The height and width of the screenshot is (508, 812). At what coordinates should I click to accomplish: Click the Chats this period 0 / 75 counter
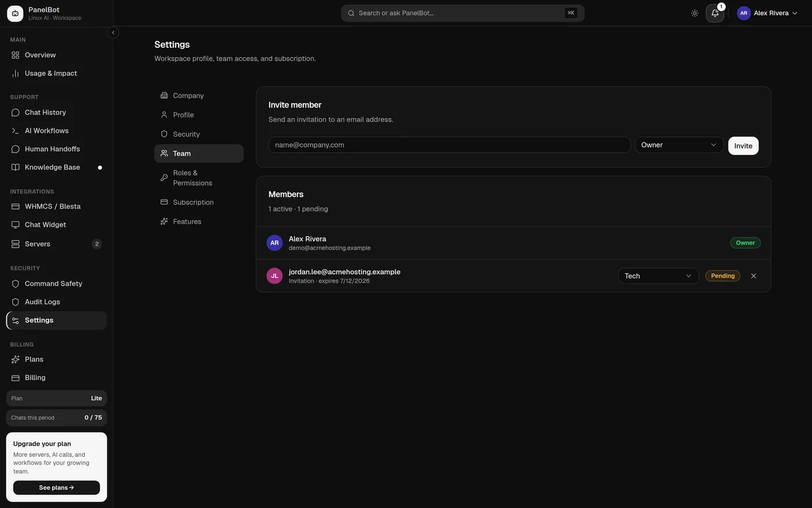[56, 418]
